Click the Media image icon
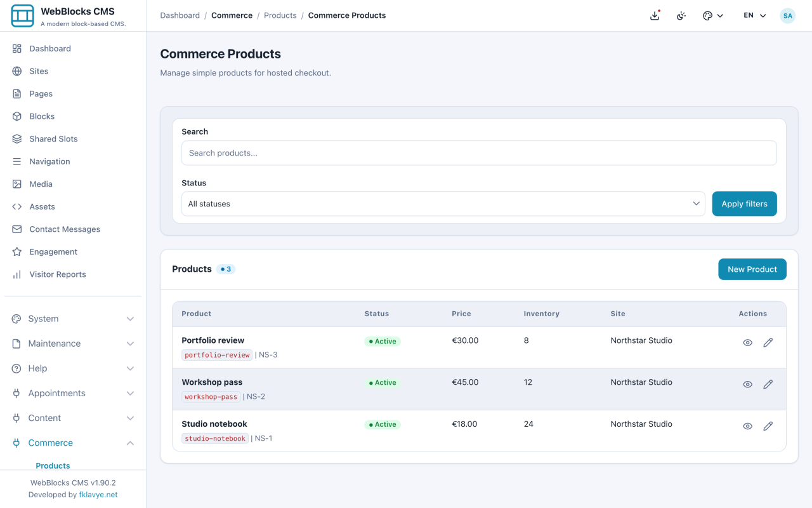 pos(17,184)
